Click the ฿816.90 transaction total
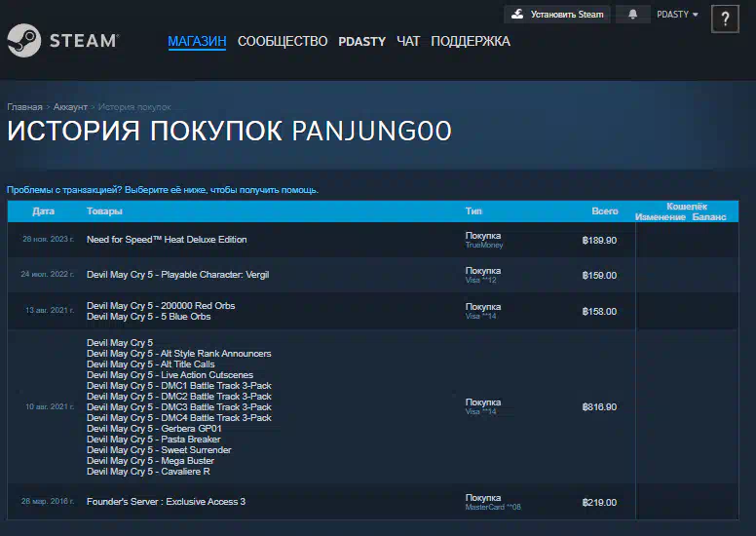 pos(599,407)
